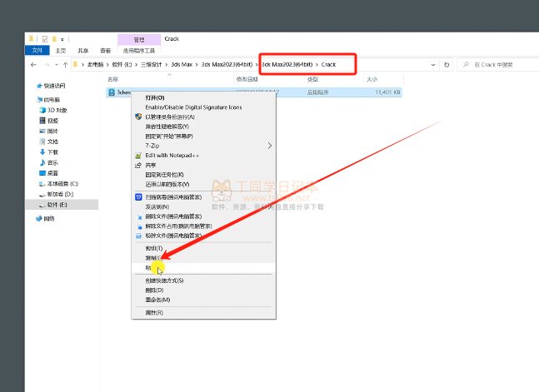Expand chevron after 三维设计 in breadcrumb
The height and width of the screenshot is (392, 539).
coord(166,65)
